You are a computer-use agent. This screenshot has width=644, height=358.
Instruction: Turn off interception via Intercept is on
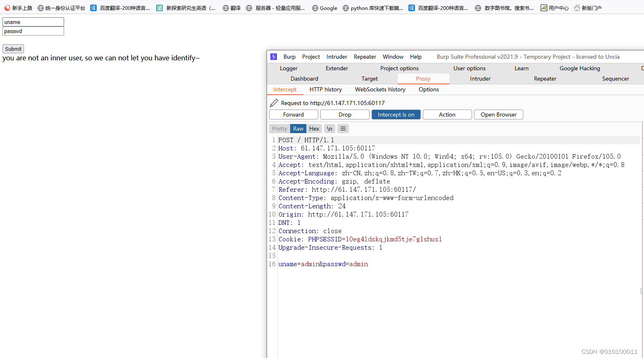click(x=396, y=115)
